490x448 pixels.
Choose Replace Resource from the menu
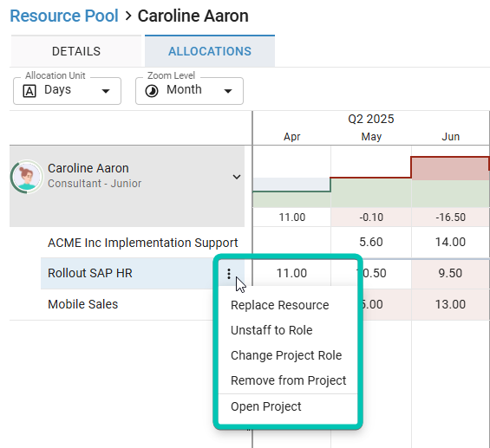[x=279, y=305]
